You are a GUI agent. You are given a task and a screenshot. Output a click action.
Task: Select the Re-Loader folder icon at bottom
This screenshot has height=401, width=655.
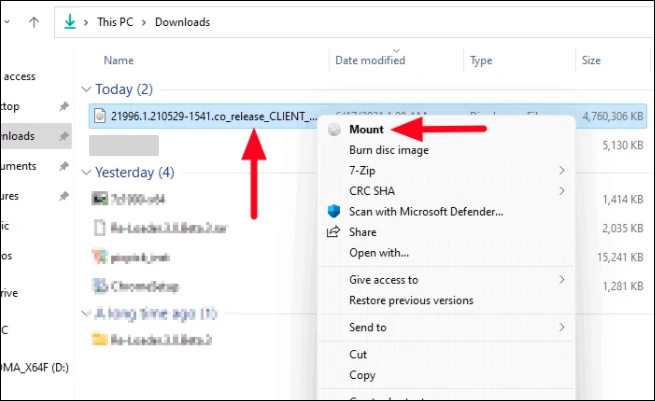99,340
